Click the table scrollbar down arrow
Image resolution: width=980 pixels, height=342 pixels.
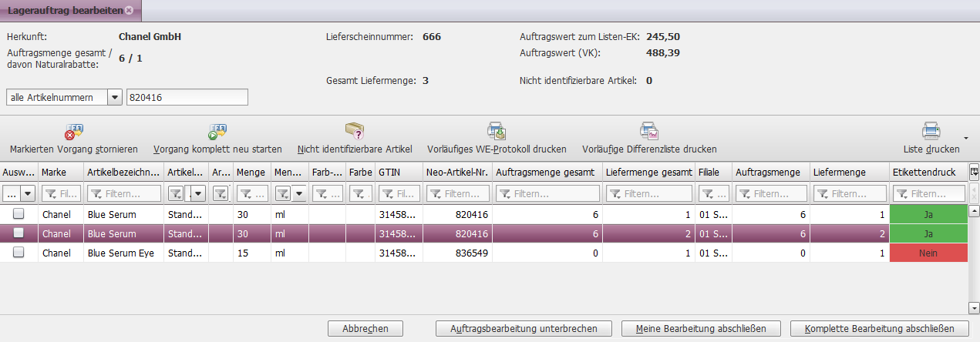[x=974, y=308]
